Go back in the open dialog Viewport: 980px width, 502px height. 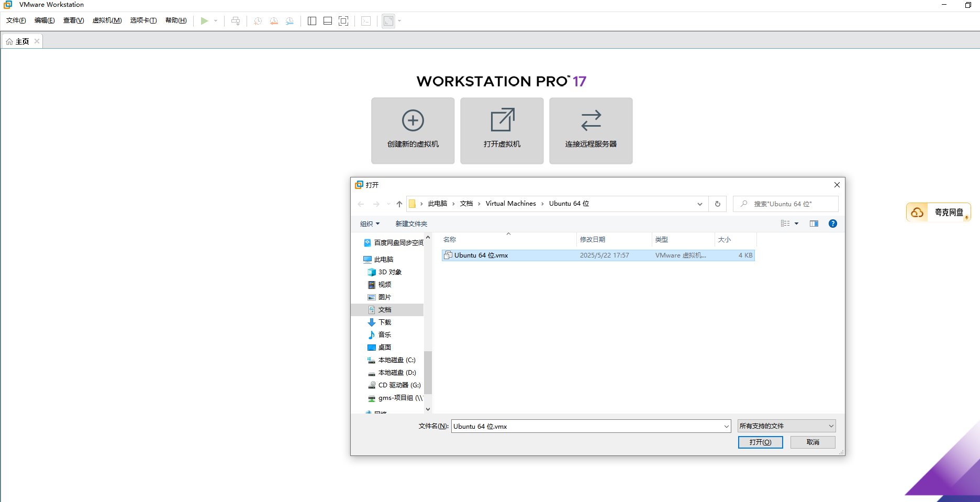coord(361,204)
